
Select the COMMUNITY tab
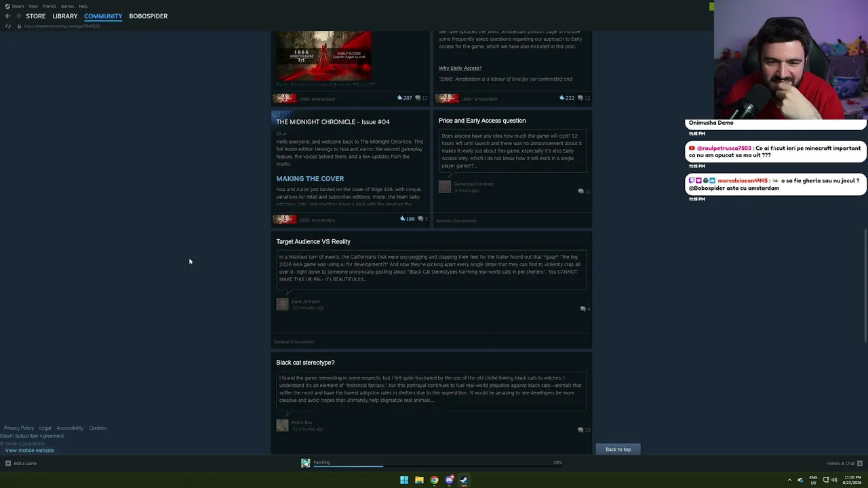(103, 16)
